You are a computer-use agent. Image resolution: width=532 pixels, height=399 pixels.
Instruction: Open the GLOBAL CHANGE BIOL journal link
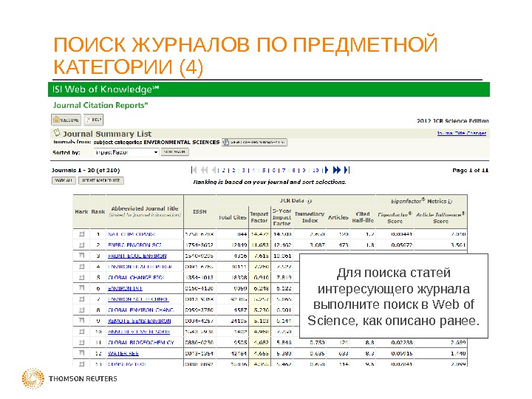click(x=136, y=278)
